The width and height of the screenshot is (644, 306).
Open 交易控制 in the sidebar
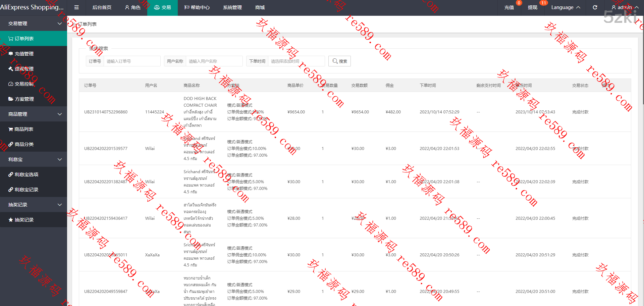pos(24,84)
